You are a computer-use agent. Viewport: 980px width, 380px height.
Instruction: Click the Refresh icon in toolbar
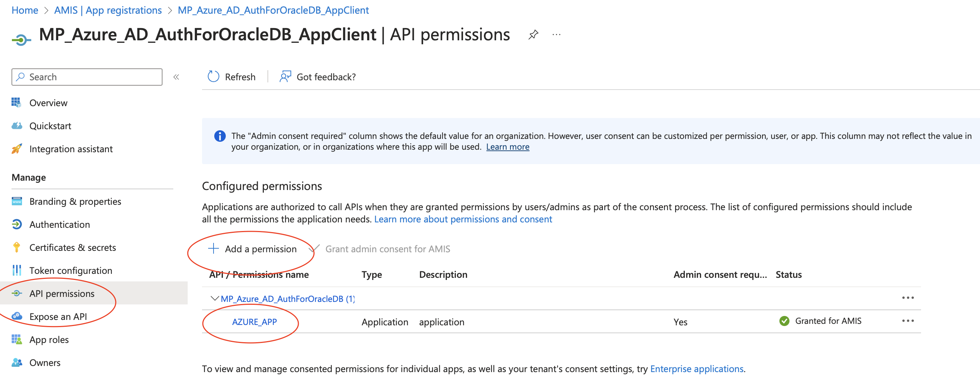[x=214, y=77]
